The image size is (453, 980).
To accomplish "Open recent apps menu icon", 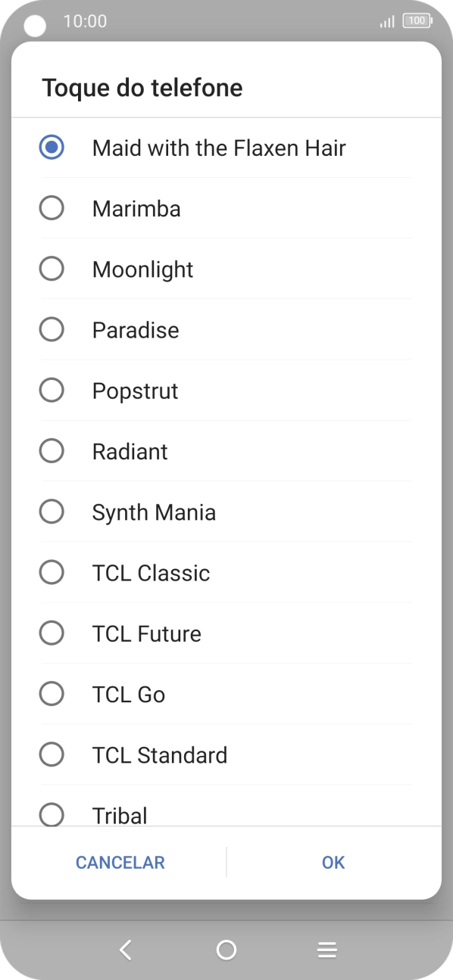I will [x=326, y=950].
